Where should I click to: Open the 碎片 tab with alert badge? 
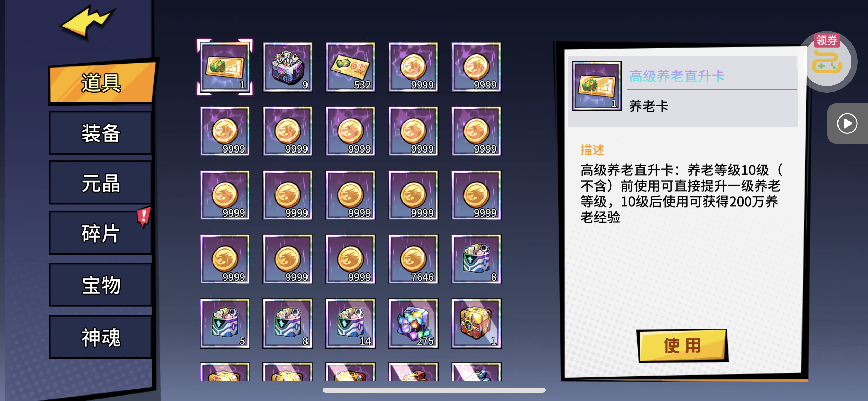click(100, 233)
